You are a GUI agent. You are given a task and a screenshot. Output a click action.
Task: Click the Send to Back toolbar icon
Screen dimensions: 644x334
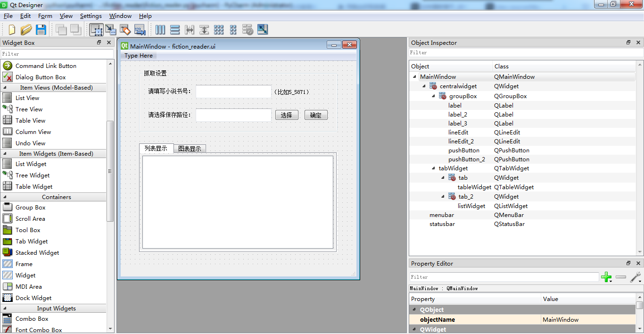pyautogui.click(x=61, y=30)
